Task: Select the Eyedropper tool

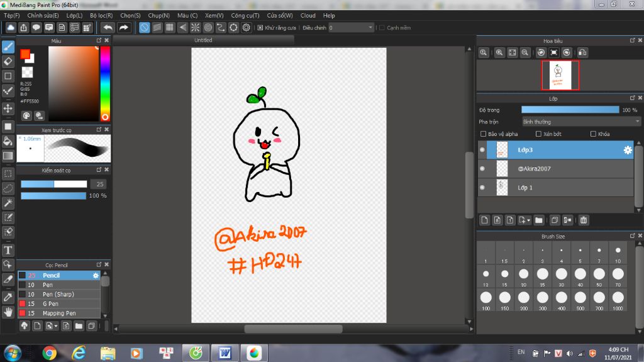Action: tap(8, 297)
